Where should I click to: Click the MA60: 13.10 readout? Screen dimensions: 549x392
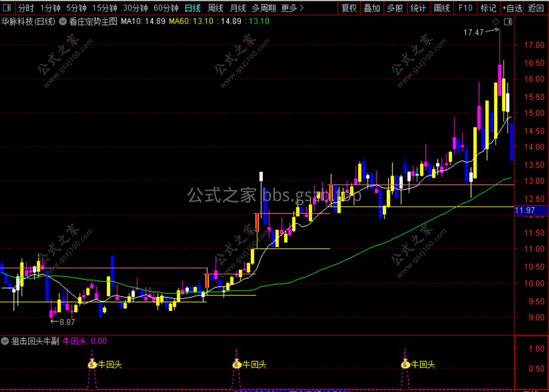pos(191,21)
